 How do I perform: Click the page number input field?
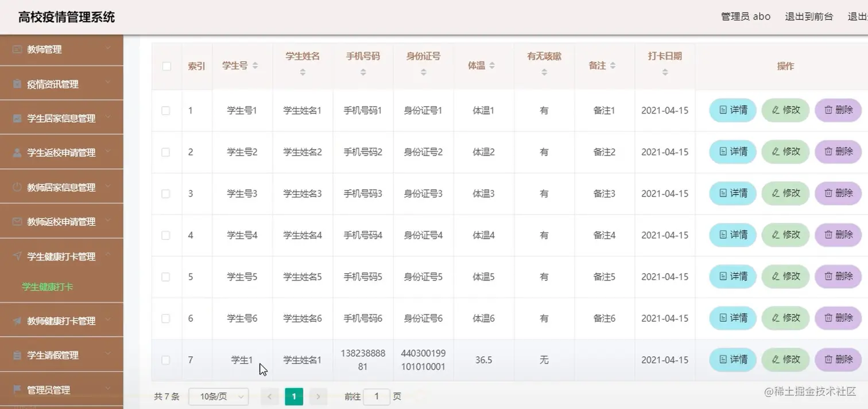click(x=377, y=396)
